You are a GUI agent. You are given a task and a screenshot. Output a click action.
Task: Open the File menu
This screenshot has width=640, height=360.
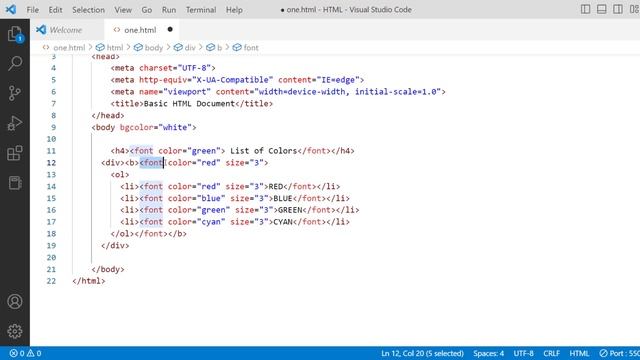point(32,10)
